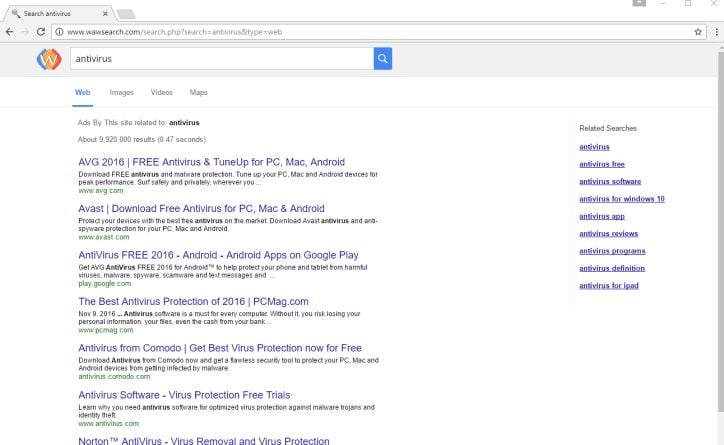Click the vertical page scrollbar
This screenshot has height=445, width=724.
[721, 231]
